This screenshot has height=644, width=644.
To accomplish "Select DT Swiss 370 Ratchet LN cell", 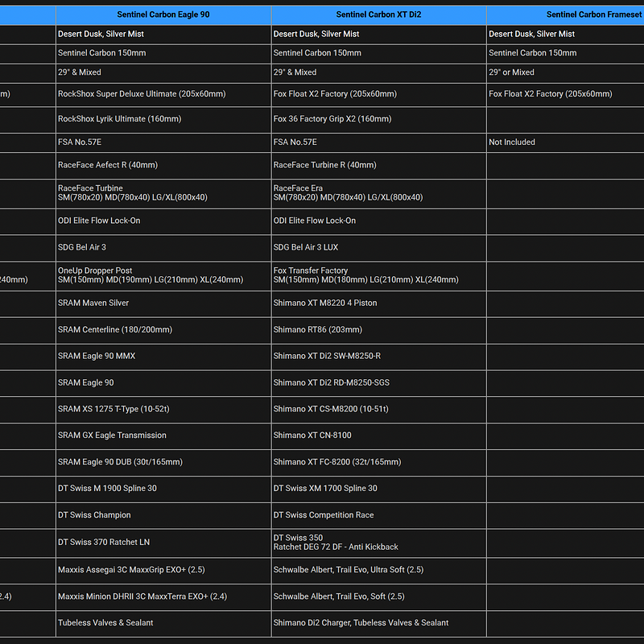I will click(x=163, y=543).
